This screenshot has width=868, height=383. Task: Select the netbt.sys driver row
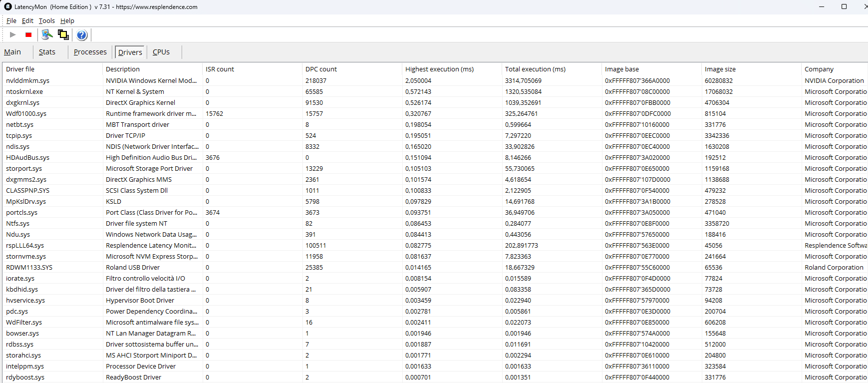[x=435, y=124]
